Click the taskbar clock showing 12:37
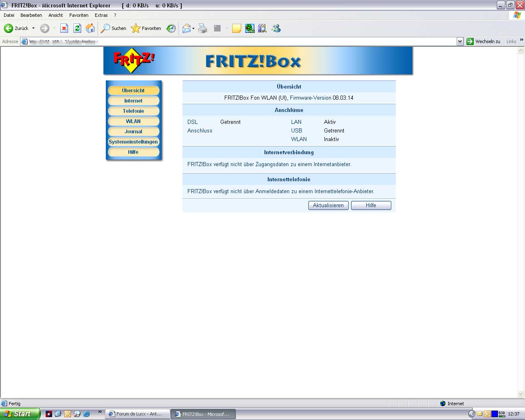The width and height of the screenshot is (525, 420). tap(514, 414)
